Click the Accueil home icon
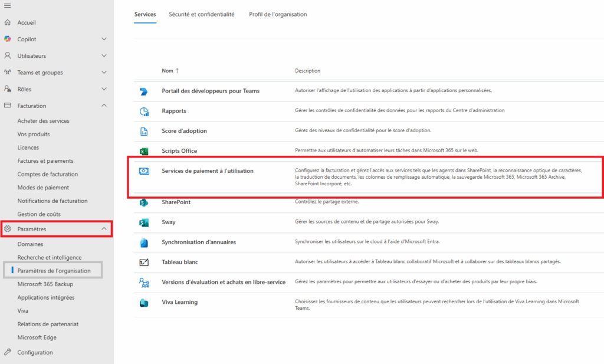 click(7, 22)
